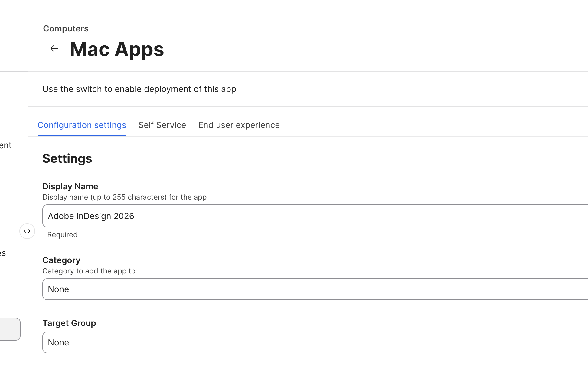Image resolution: width=588 pixels, height=366 pixels.
Task: Click 'Use the switch to enable deployment' text
Action: 139,89
